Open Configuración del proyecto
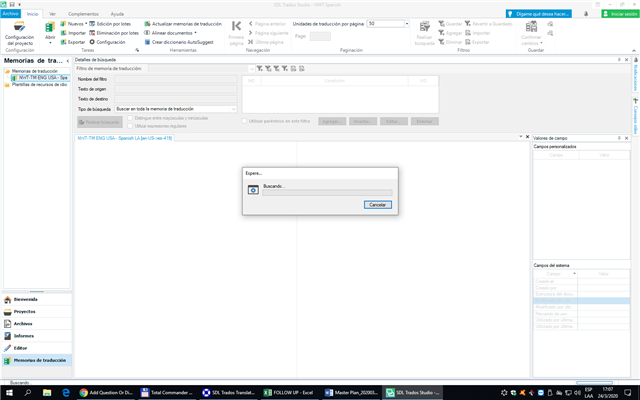Screen dimensions: 640x400 19,33
